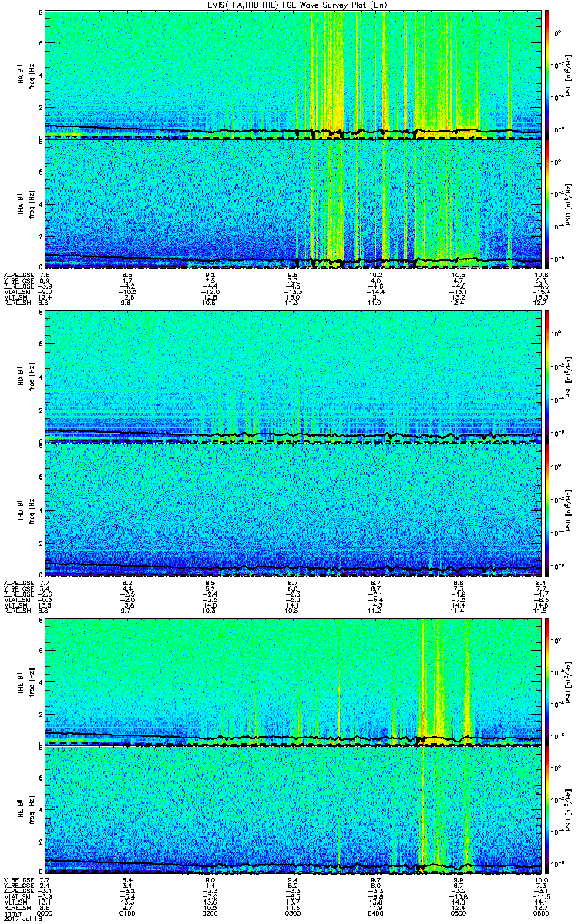
Task: Click the R_RE_SM row label under THA panels
Action: coord(16,303)
